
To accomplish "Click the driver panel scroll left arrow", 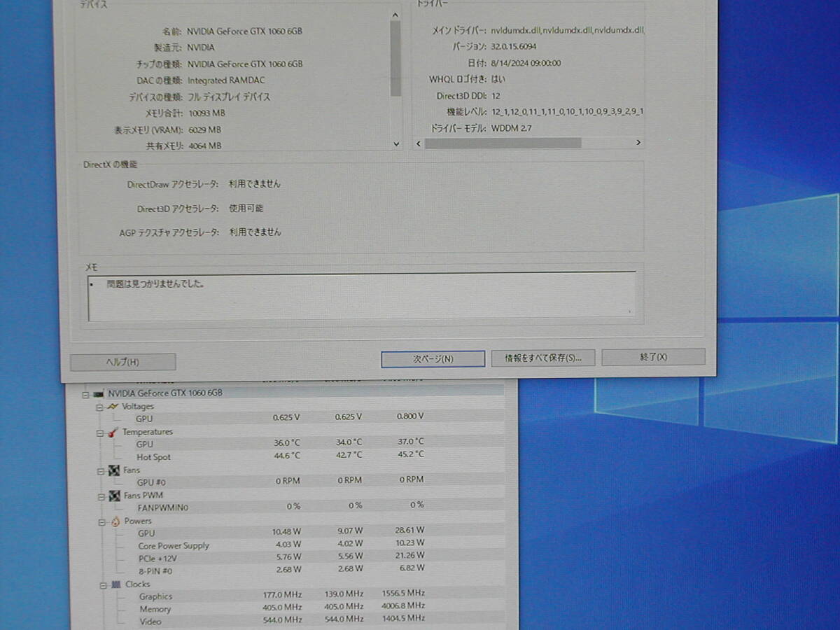I will click(x=418, y=143).
